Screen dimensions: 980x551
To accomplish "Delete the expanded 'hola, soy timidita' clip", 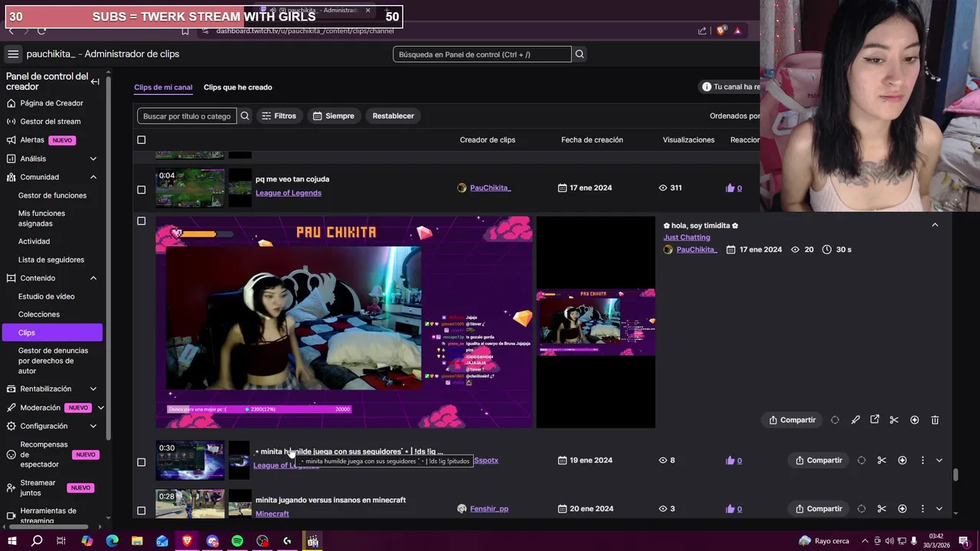I will coord(935,420).
